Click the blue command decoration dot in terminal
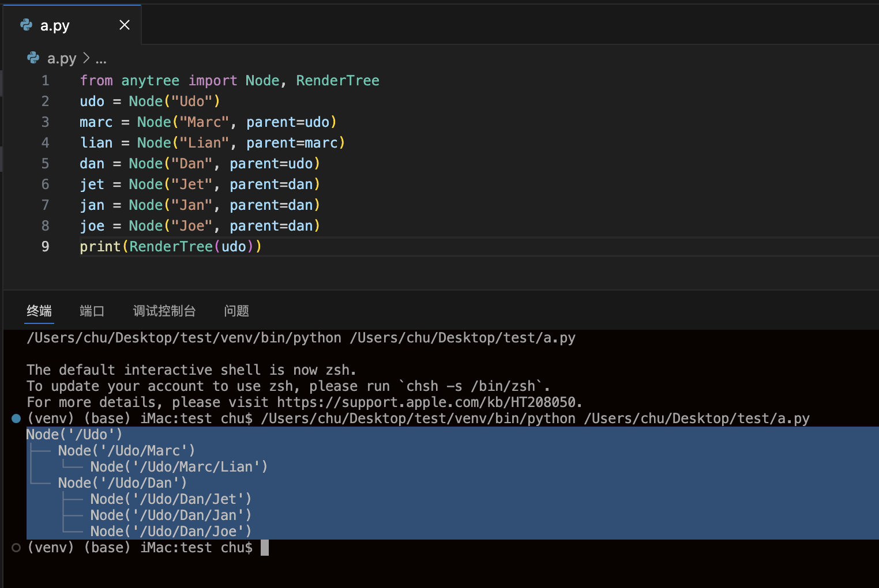Screen dimensions: 879x588 16,419
